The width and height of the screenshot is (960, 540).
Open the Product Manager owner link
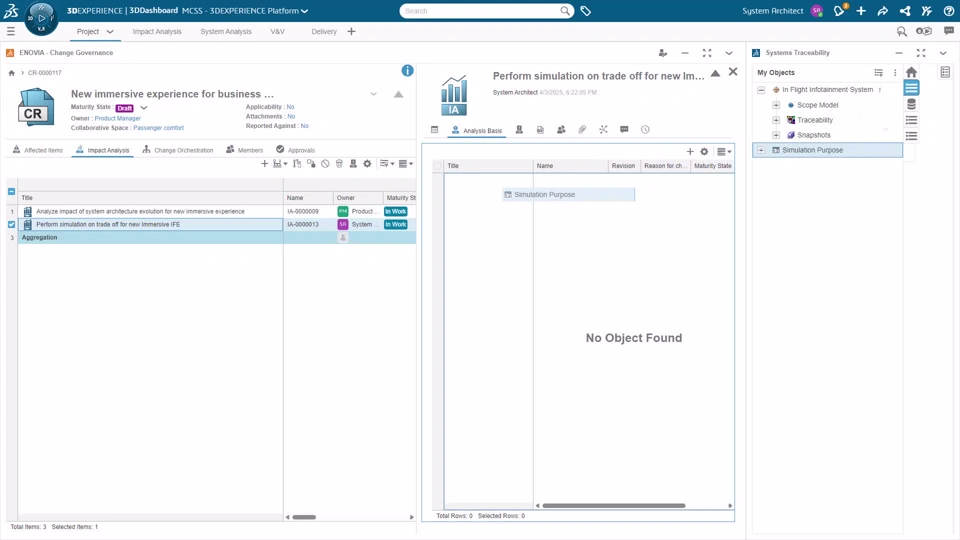118,118
